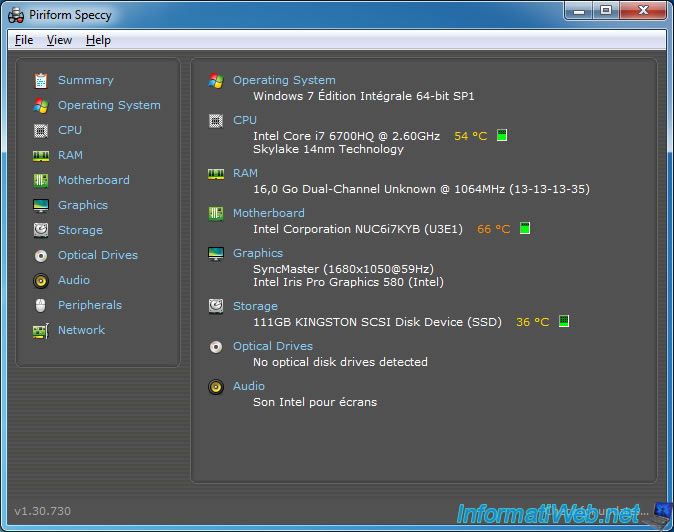The width and height of the screenshot is (674, 532).
Task: Open the Help menu
Action: tap(98, 40)
